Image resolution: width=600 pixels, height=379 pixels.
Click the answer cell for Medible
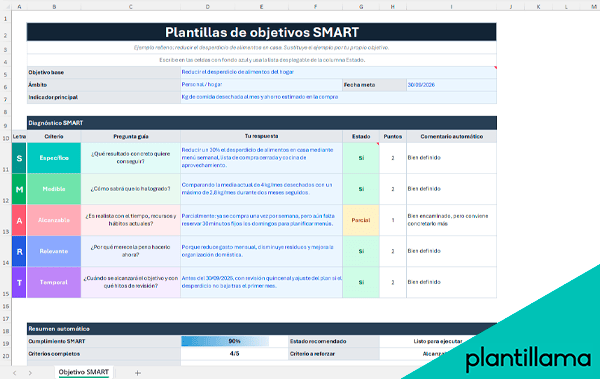(261, 189)
